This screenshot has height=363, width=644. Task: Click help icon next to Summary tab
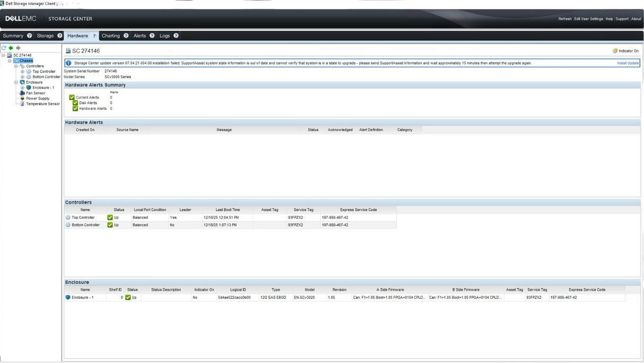point(29,36)
